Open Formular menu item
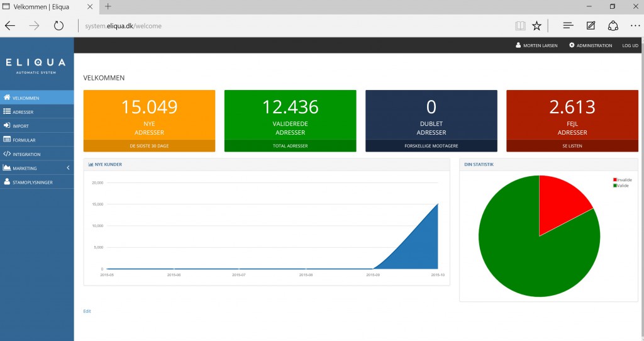 [x=37, y=140]
